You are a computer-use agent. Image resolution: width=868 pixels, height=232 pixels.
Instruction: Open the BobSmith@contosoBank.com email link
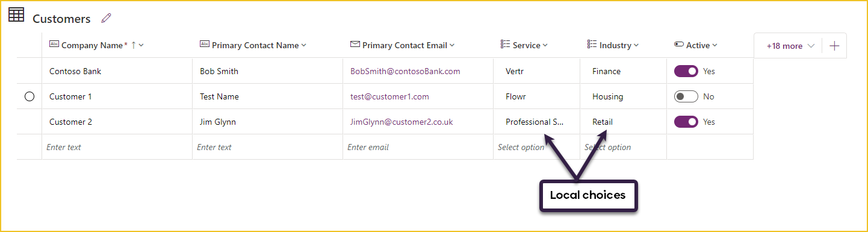405,71
